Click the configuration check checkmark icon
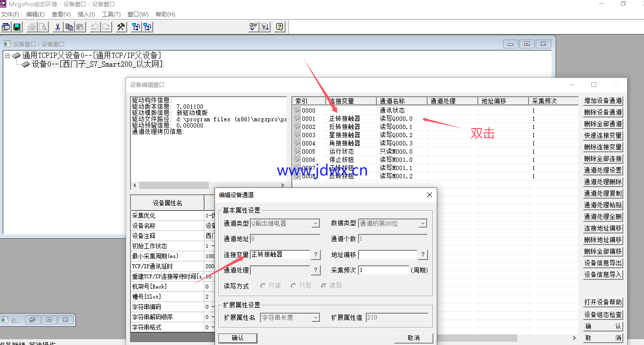The image size is (644, 345). [253, 27]
